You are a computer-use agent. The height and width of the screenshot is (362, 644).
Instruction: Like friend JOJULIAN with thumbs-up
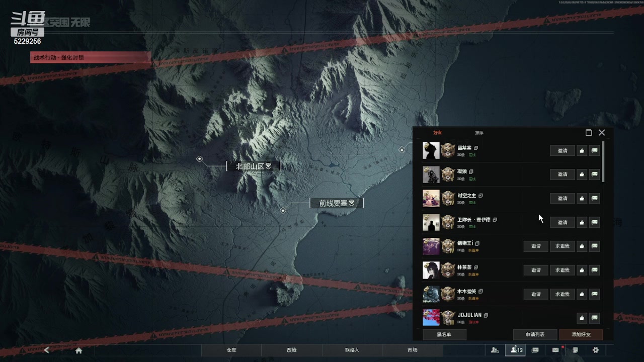click(x=582, y=318)
